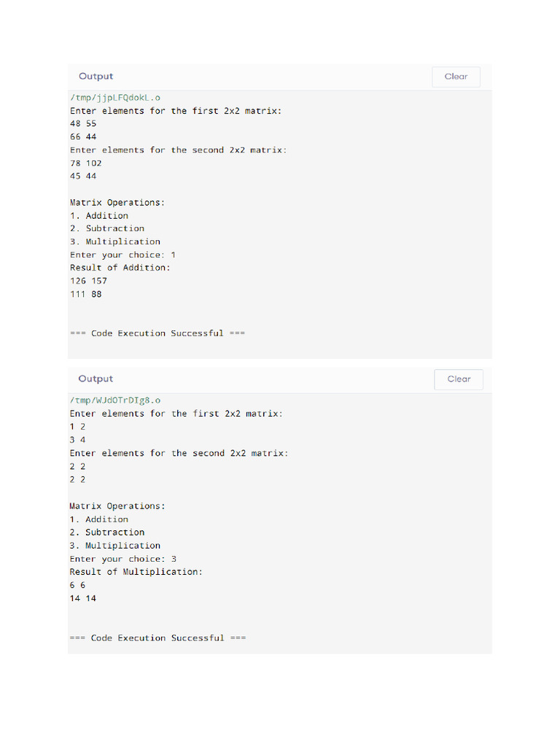Click the first panel's Output heading
The height and width of the screenshot is (747, 560).
tap(96, 76)
